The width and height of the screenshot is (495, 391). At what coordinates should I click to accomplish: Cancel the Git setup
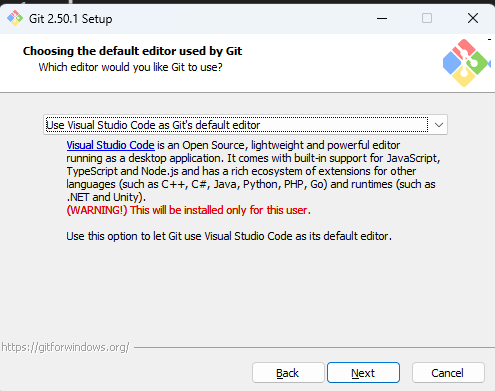click(x=448, y=373)
